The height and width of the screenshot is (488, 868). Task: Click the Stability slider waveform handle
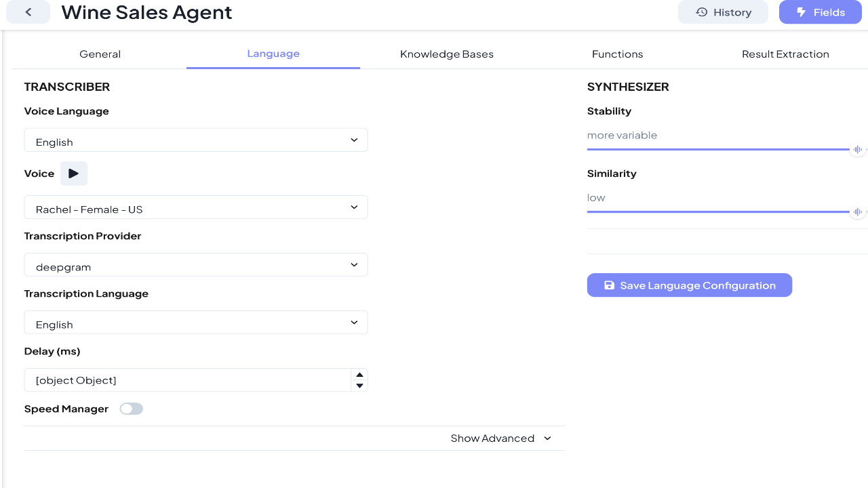(x=857, y=149)
